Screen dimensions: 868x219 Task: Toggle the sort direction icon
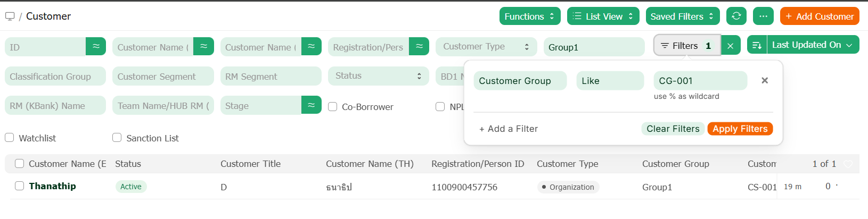click(757, 46)
